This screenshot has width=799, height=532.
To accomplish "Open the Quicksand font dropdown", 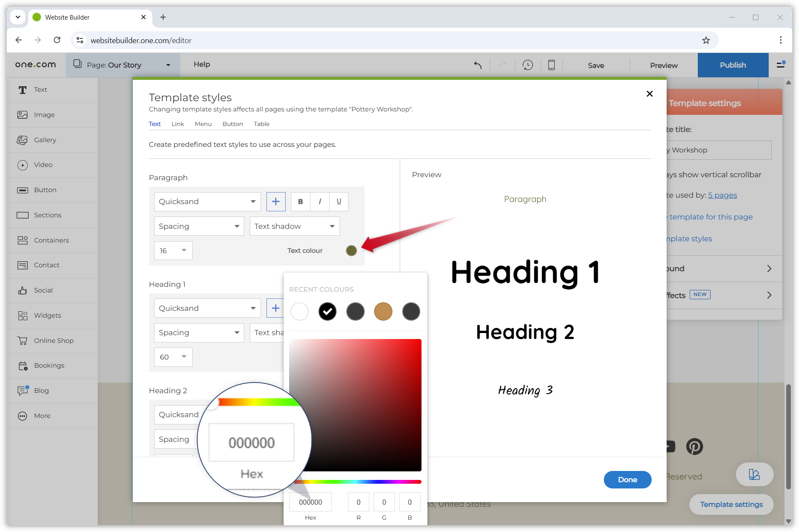I will (207, 201).
